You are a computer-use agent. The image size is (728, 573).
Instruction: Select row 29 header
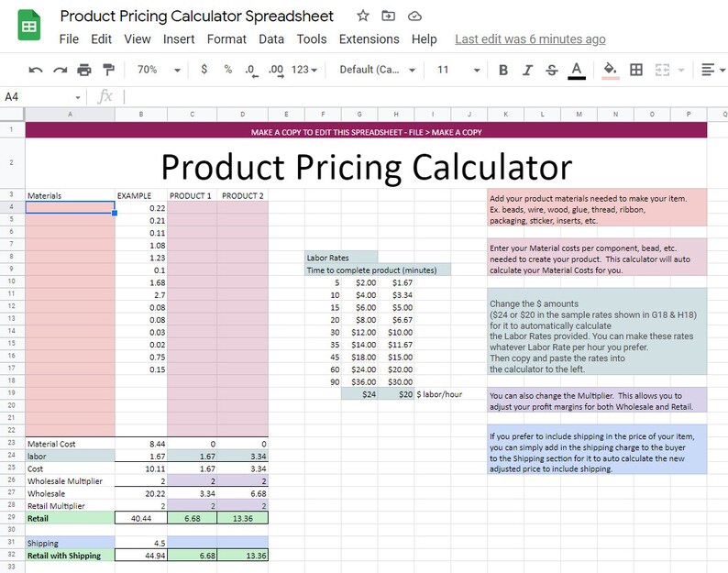(12, 517)
